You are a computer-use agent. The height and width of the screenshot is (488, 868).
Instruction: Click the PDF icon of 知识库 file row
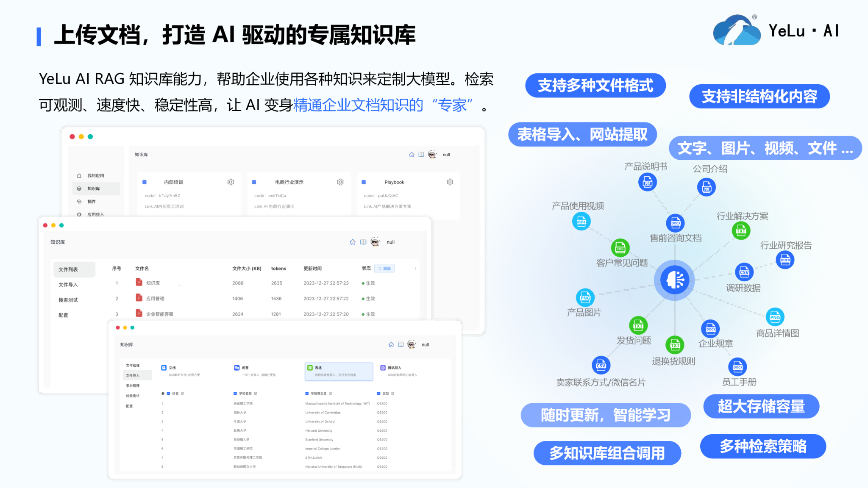tap(139, 282)
